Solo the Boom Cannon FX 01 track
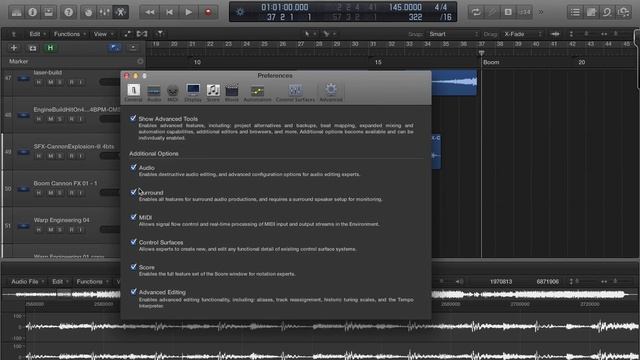Screen dimensions: 640x360 (x=60, y=193)
